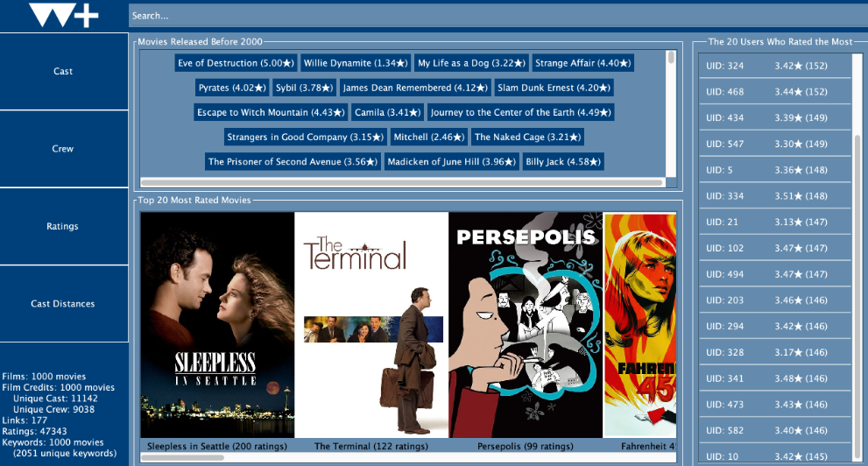Select Journey to the Center of the Earth chip

[521, 112]
